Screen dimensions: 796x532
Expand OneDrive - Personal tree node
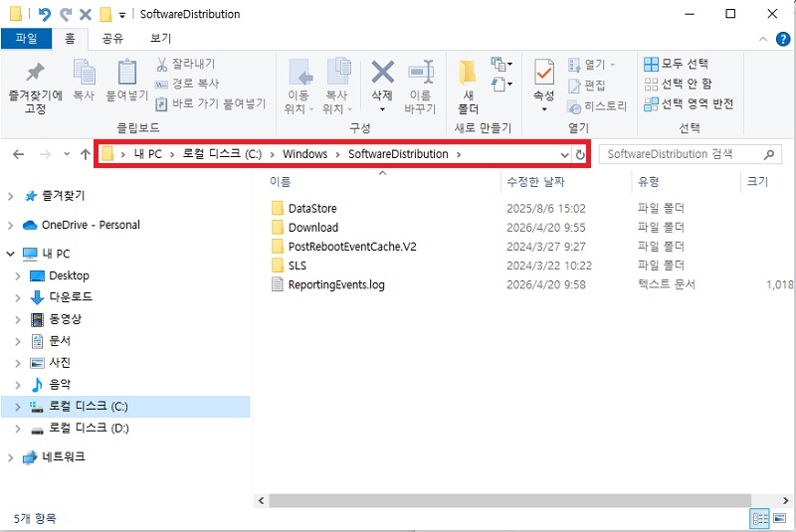tap(10, 225)
